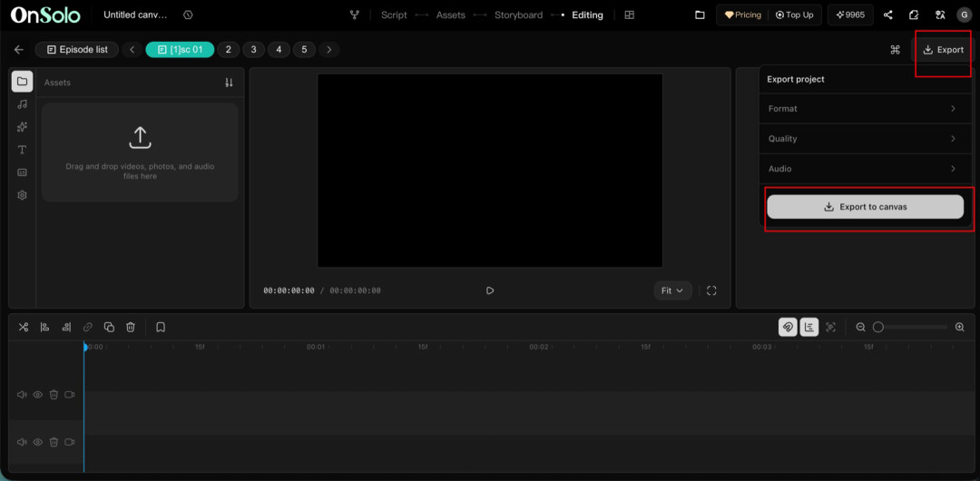Open the Audio library sidebar tab
The image size is (980, 481).
click(x=22, y=104)
